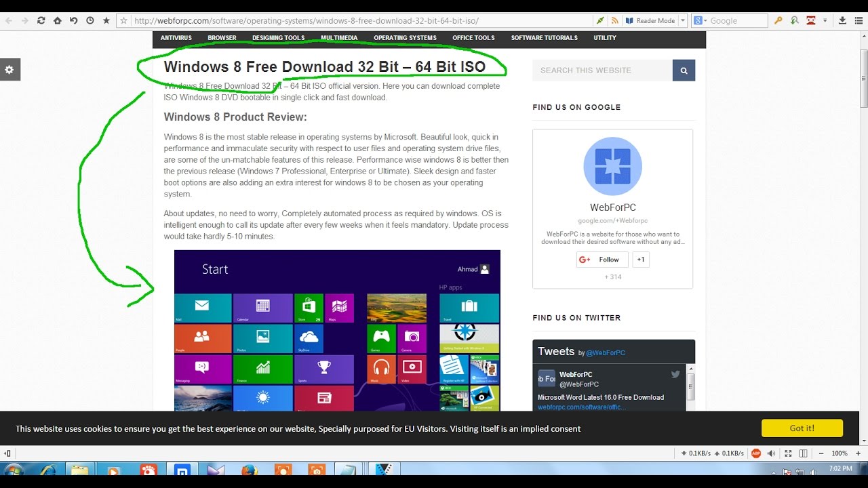868x488 pixels.
Task: Click the blue website search button
Action: pyautogui.click(x=684, y=70)
